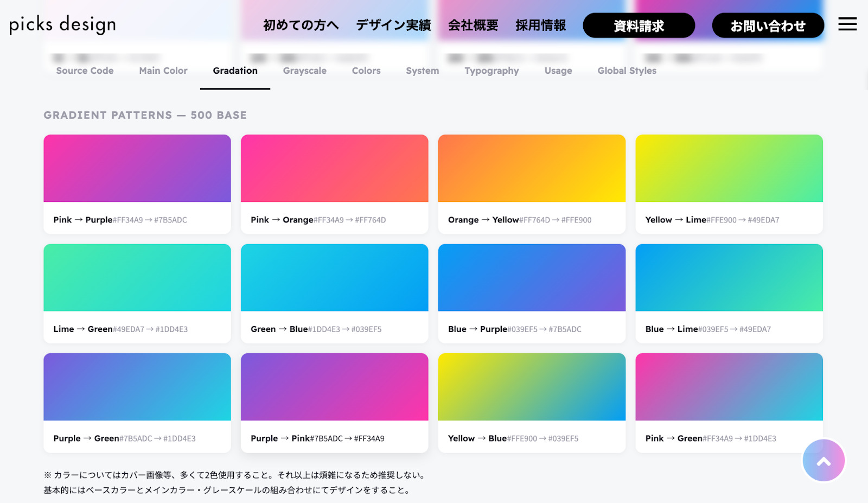868x503 pixels.
Task: Select the Blue to Purple gradient swatch
Action: 532,277
